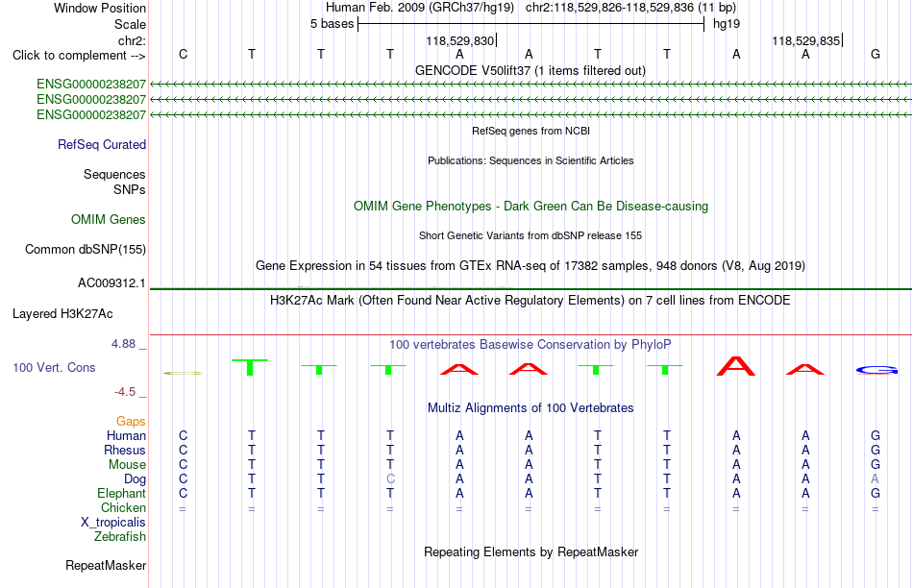Click '100 vertebrates Basewise Conservation by PhyloP' title
913x588 pixels.
[531, 345]
